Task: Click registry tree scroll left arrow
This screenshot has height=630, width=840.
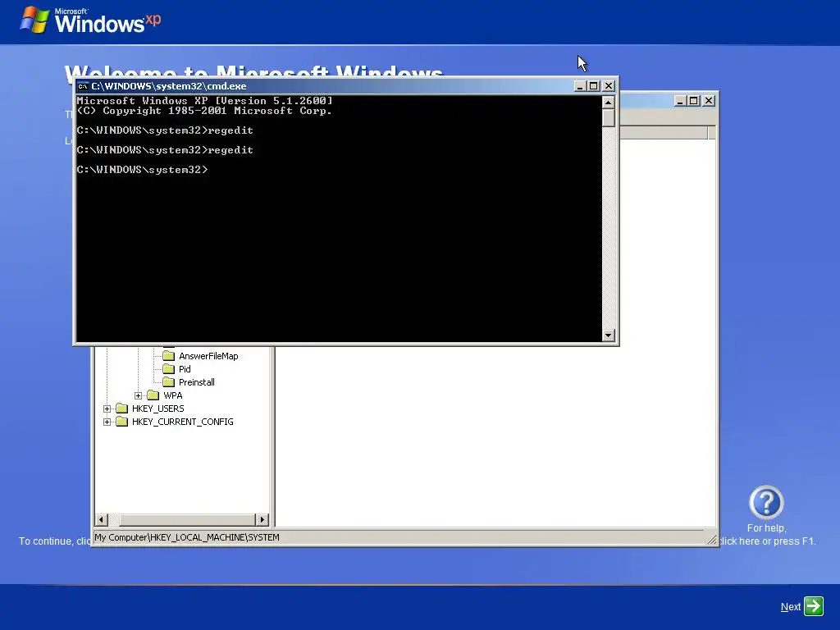Action: click(101, 519)
